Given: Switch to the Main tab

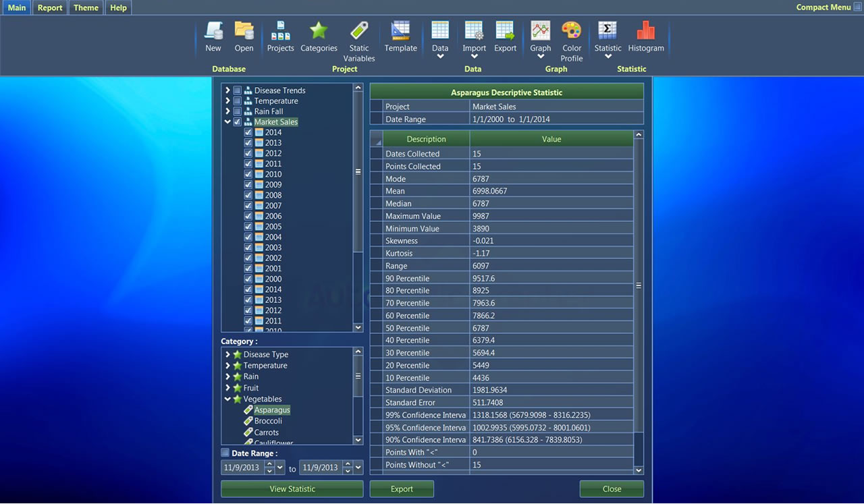Looking at the screenshot, I should coord(17,7).
